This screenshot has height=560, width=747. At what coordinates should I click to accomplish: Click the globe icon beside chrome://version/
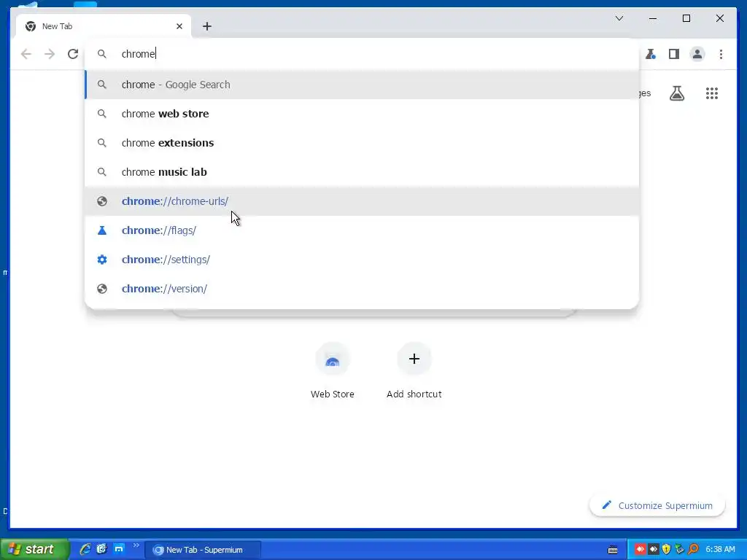click(102, 289)
